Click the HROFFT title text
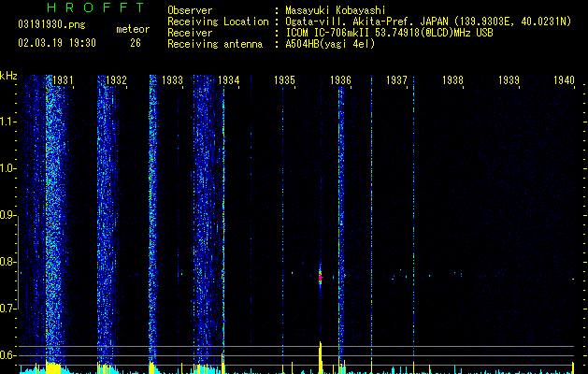This screenshot has width=588, height=374. (x=96, y=7)
